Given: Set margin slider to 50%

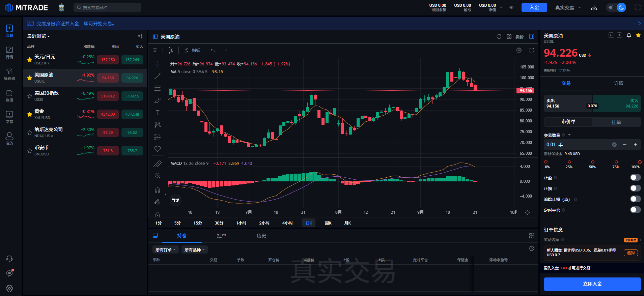Looking at the screenshot, I should 593,162.
